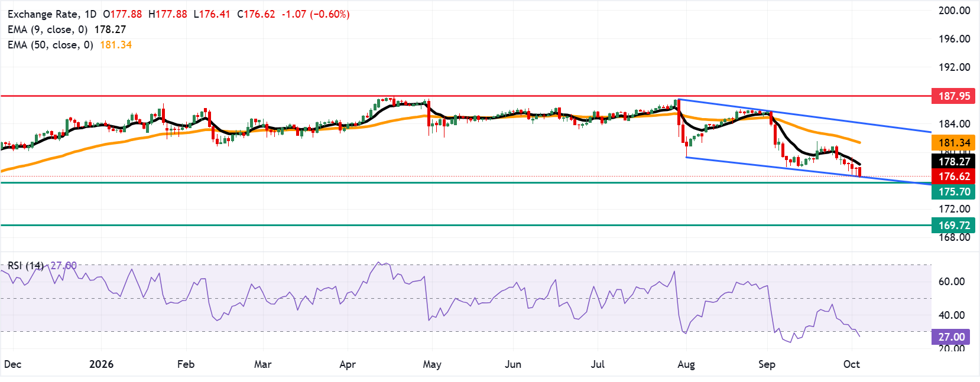Screen dimensions: 980x382
Task: Click the 2026 label on time axis
Action: point(101,364)
